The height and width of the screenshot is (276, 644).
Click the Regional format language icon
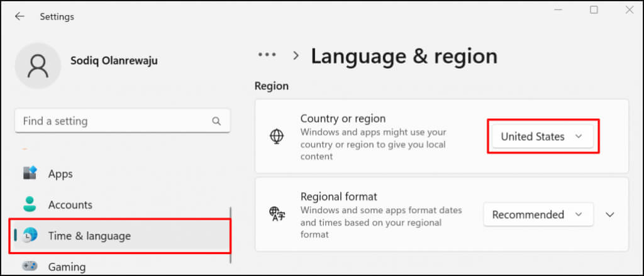[x=277, y=214]
